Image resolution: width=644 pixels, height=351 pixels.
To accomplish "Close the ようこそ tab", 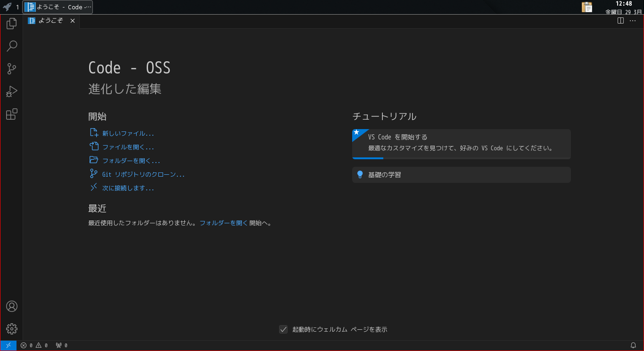I will point(73,21).
